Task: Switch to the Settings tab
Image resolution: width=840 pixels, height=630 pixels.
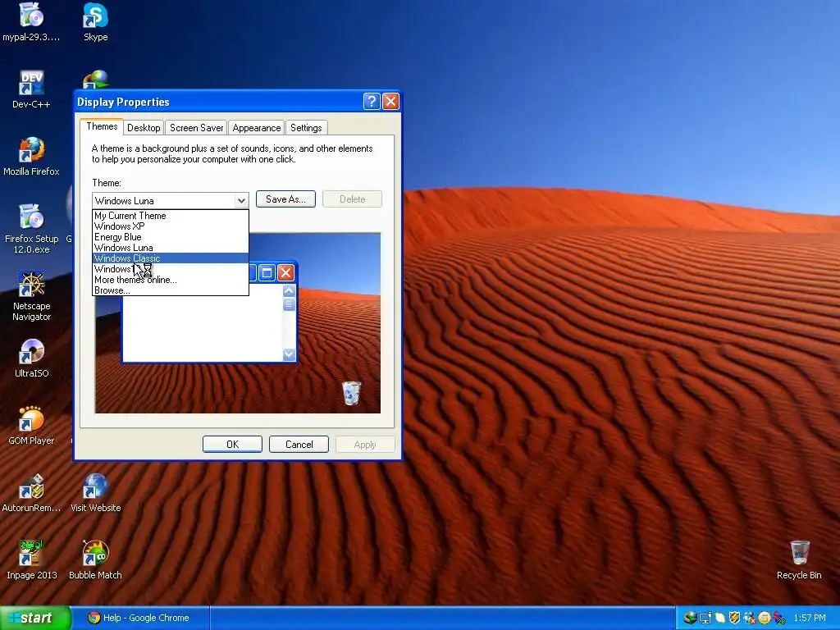Action: [306, 128]
